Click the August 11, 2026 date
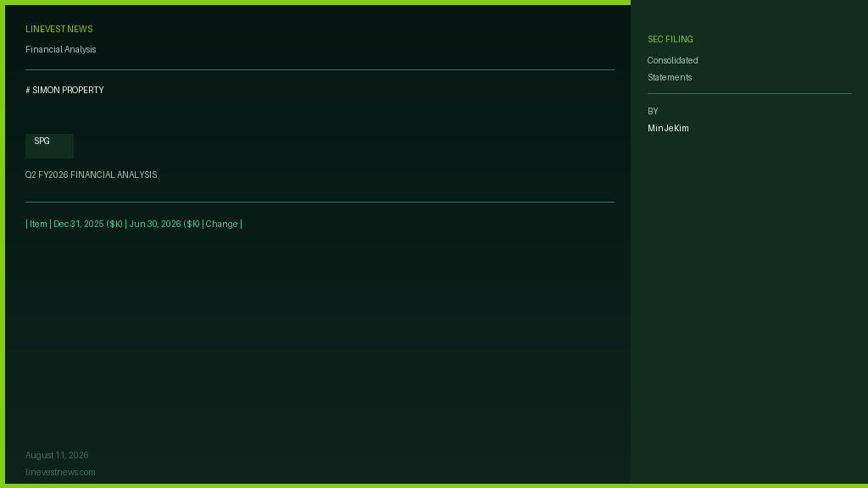Viewport: 868px width, 488px height. tap(57, 455)
